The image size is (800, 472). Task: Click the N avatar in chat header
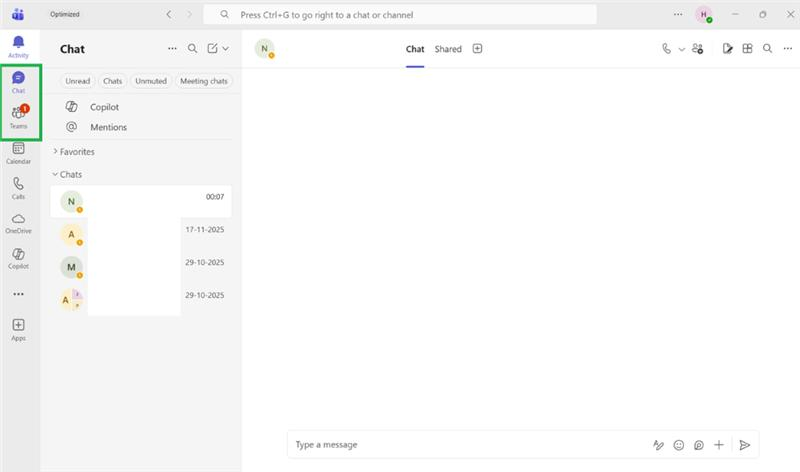tap(264, 48)
